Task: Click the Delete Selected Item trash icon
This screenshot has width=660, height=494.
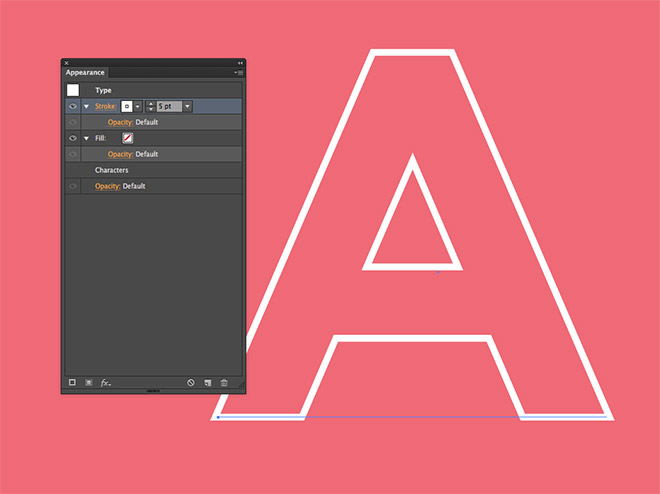Action: point(224,382)
